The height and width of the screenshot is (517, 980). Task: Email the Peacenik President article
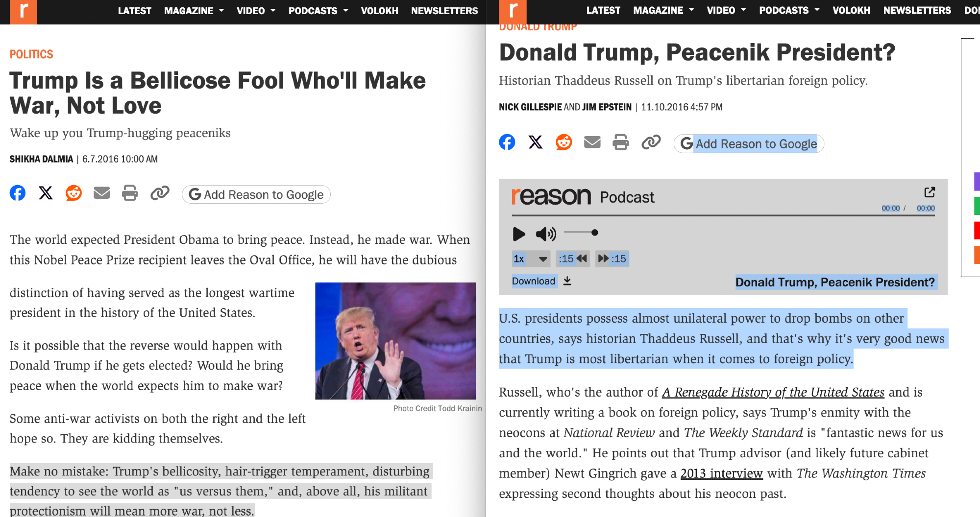point(592,142)
